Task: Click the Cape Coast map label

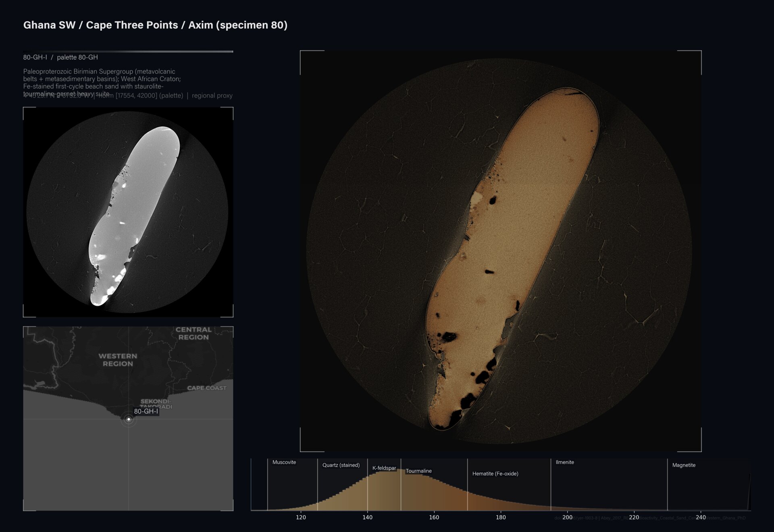Action: pos(207,388)
